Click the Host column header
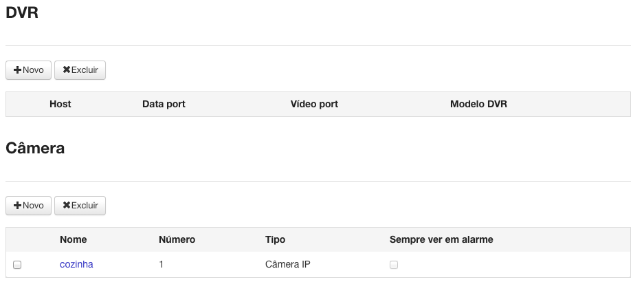644x293 pixels. [60, 104]
